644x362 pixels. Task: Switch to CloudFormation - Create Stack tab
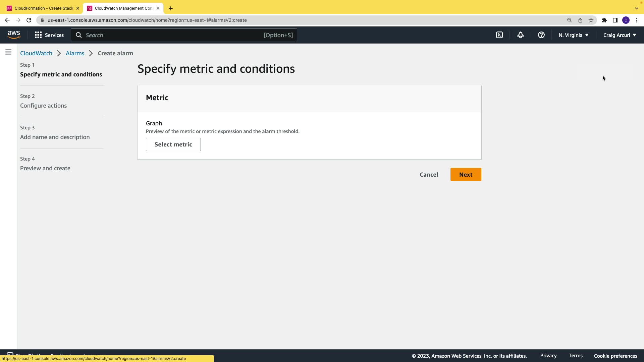(x=44, y=8)
